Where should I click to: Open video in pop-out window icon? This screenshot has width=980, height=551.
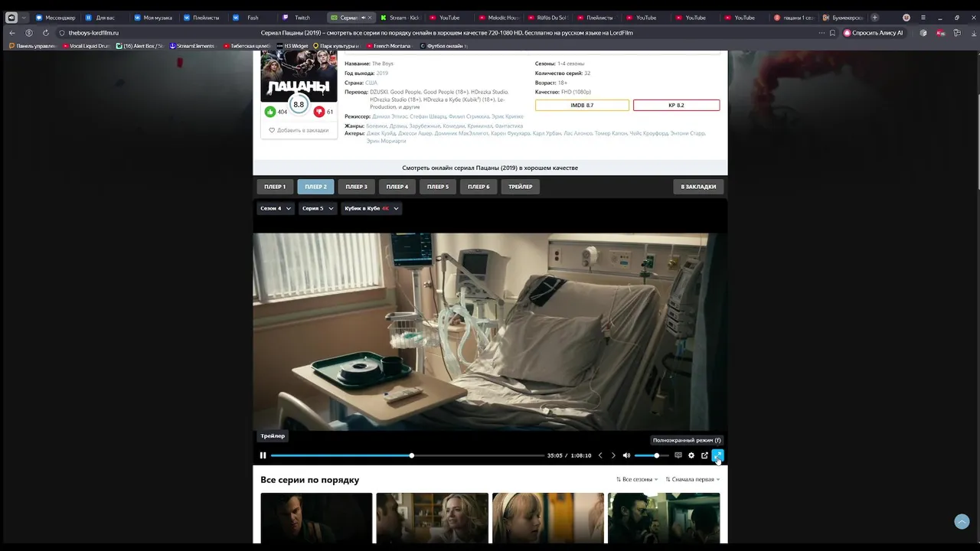pyautogui.click(x=704, y=455)
